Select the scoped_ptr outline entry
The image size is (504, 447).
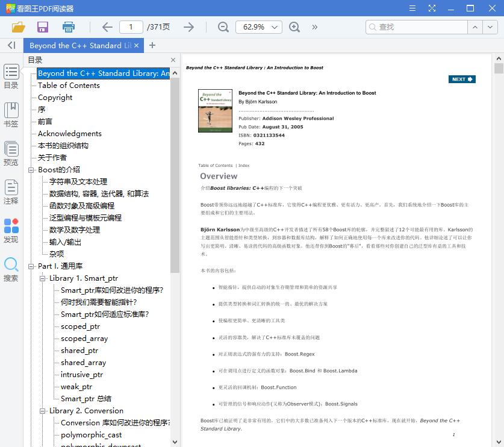80,327
